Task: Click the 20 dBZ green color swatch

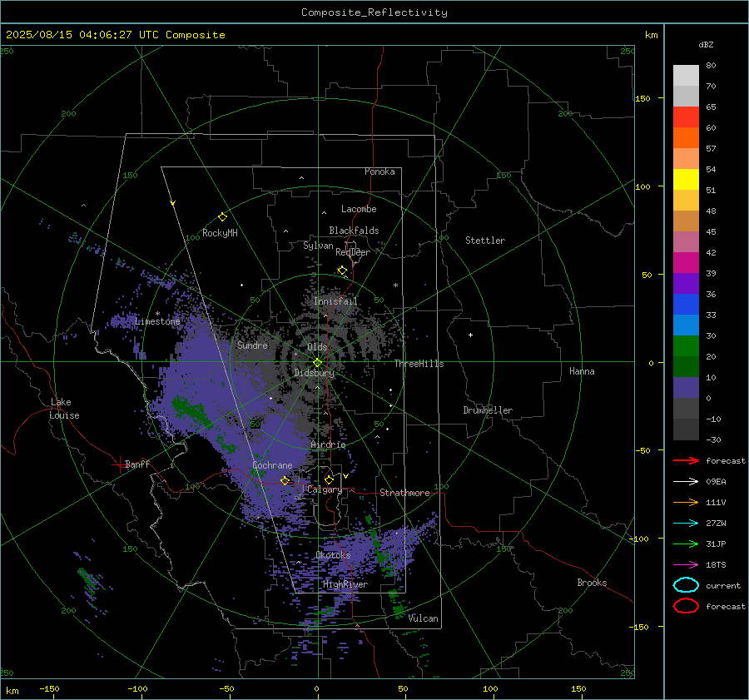Action: [686, 346]
